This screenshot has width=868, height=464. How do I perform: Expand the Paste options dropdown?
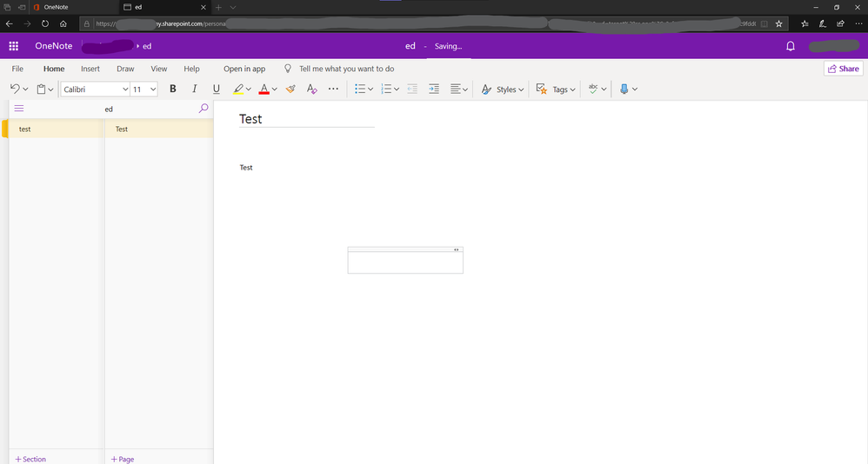(x=50, y=89)
